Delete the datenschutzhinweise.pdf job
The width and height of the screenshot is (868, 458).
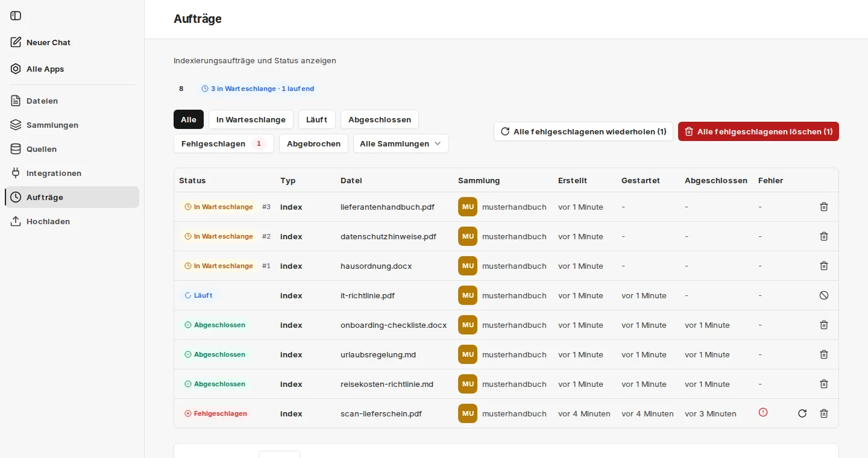pyautogui.click(x=824, y=236)
